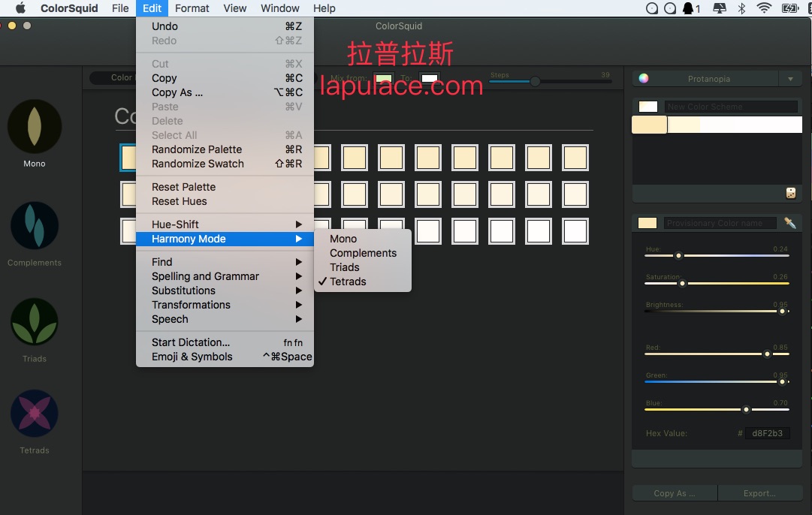This screenshot has height=515, width=812.
Task: Open the Protanopia dropdown arrow
Action: [790, 79]
